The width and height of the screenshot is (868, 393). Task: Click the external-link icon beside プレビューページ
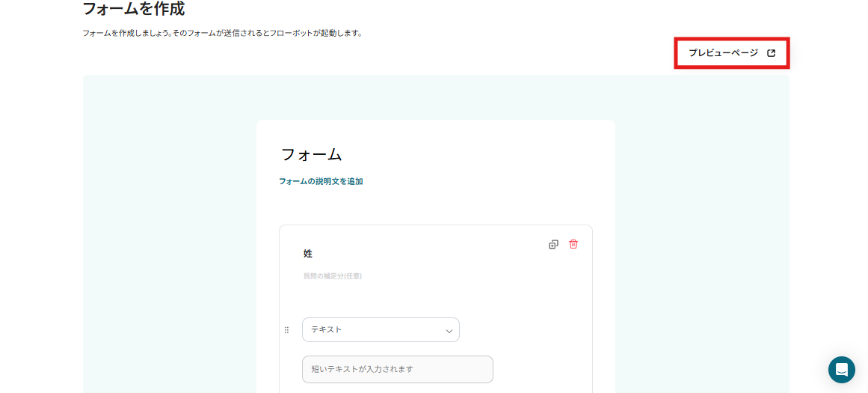(771, 53)
